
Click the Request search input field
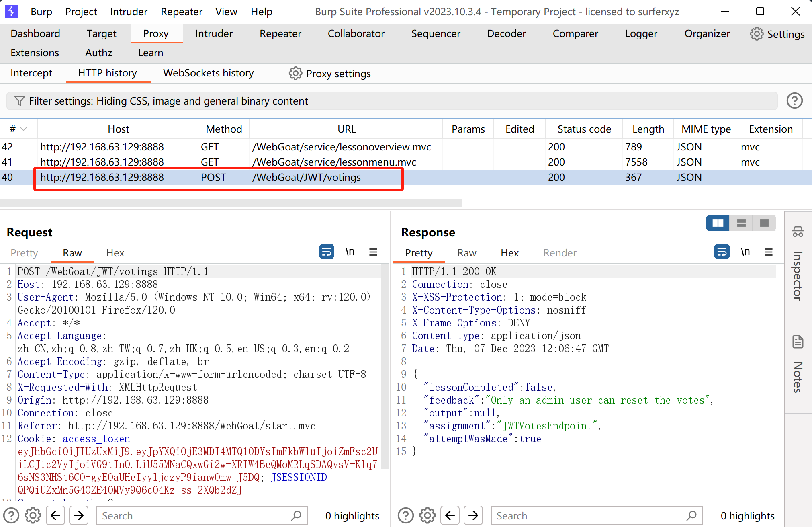[202, 515]
